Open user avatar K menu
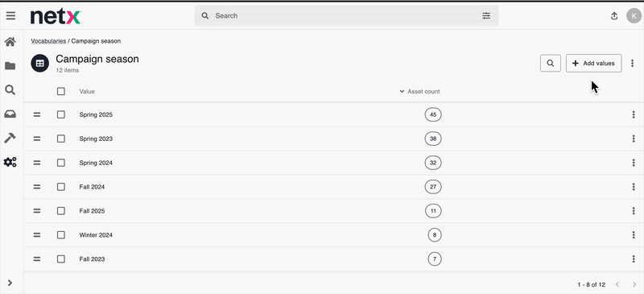 (634, 15)
